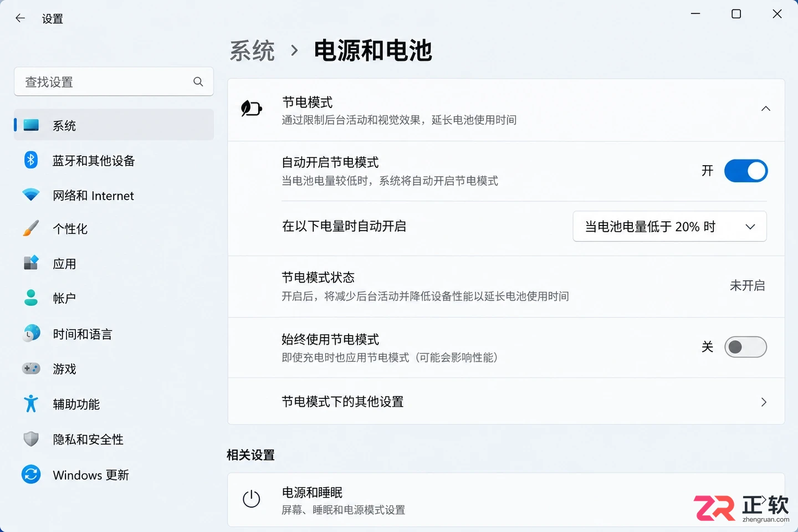The width and height of the screenshot is (798, 532).
Task: Enable 始终使用节电模式 toggle
Action: [x=746, y=347]
